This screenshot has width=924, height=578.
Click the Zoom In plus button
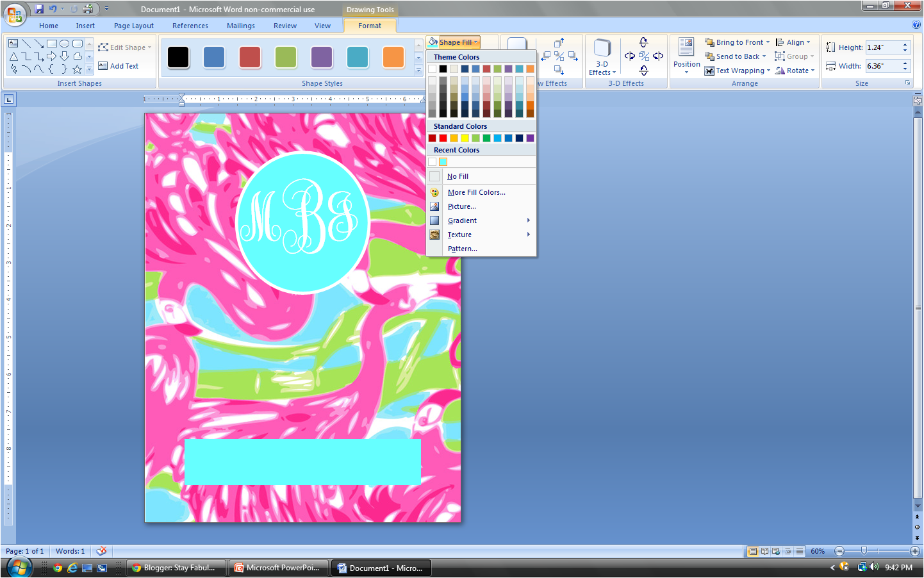pyautogui.click(x=914, y=551)
